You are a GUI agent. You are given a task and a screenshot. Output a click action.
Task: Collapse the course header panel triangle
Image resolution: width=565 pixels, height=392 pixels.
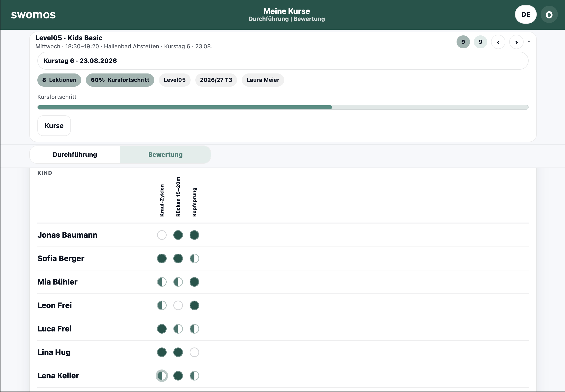pos(529,41)
